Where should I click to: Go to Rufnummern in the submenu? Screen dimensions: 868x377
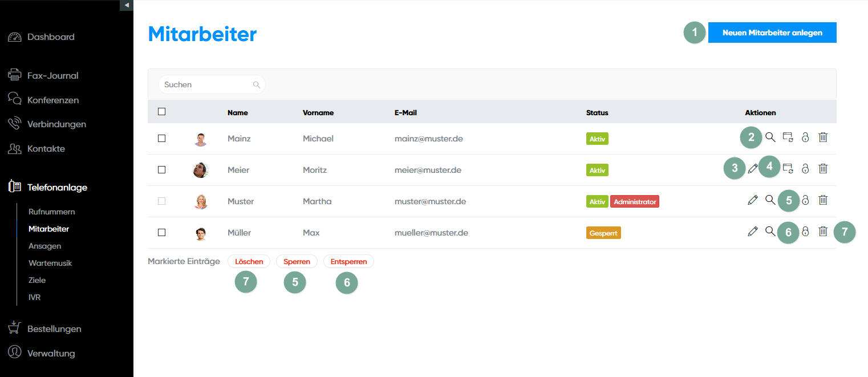click(x=51, y=212)
